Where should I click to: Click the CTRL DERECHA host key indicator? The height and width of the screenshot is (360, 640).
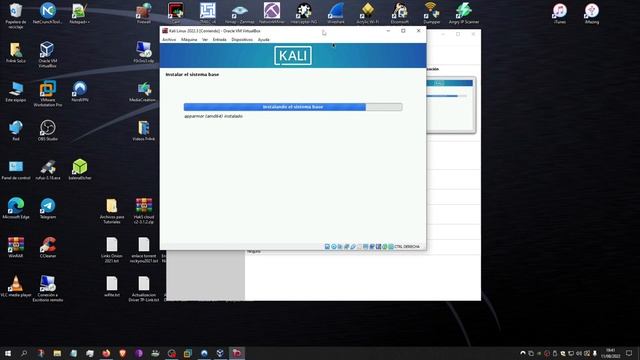click(x=407, y=247)
